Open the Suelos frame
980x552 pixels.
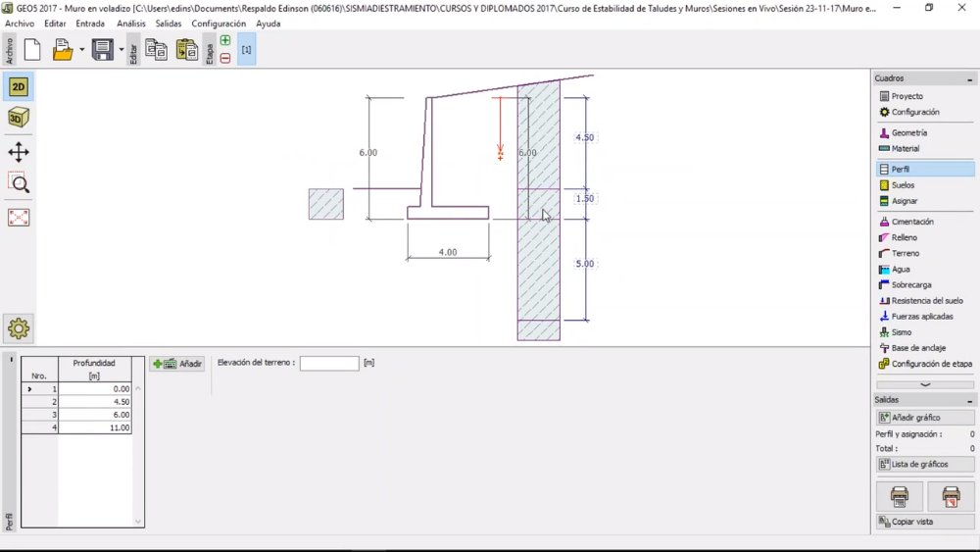click(x=924, y=185)
